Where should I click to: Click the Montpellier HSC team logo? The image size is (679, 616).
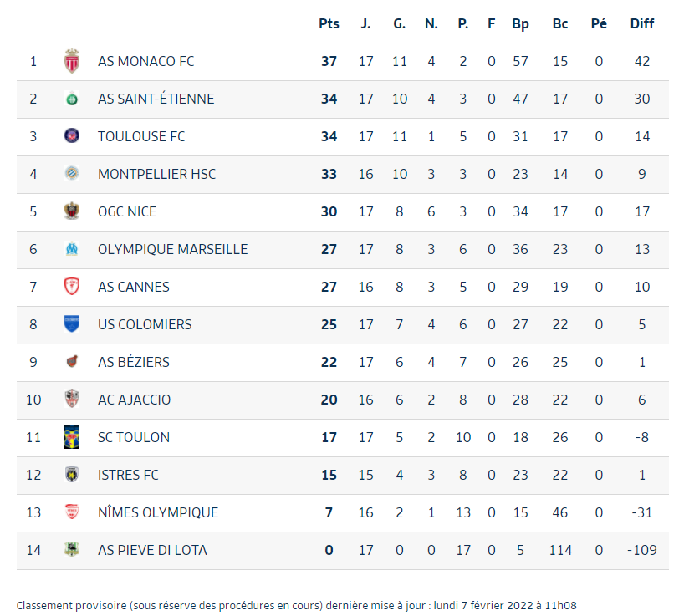coord(72,174)
